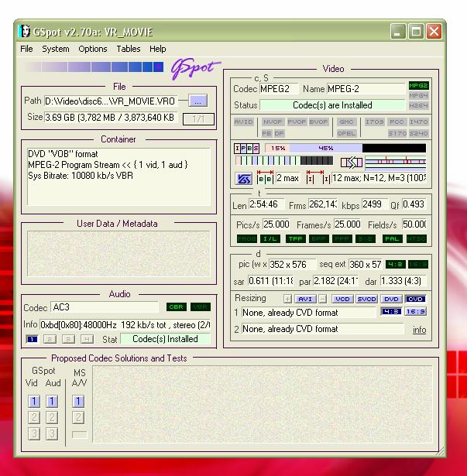The image size is (467, 476).
Task: Click the QPEL flag indicator
Action: (346, 133)
